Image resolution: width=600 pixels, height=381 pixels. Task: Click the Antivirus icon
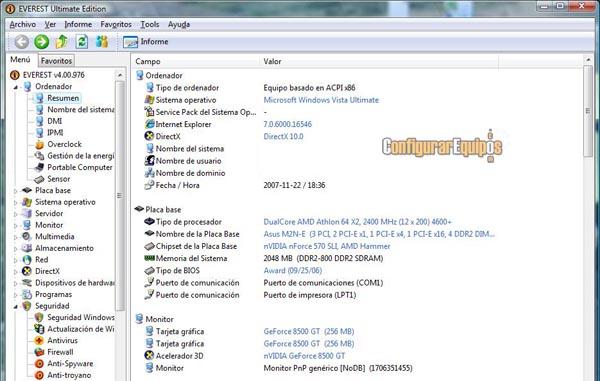pyautogui.click(x=39, y=340)
